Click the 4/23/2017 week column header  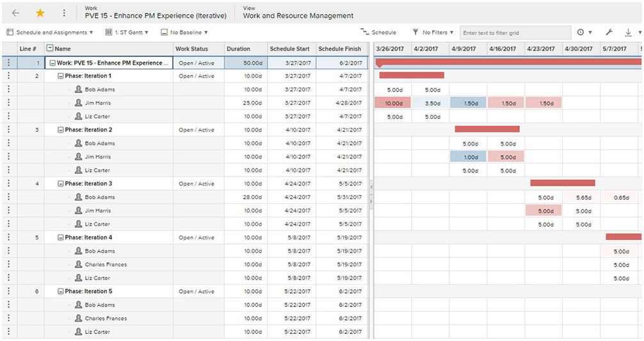pyautogui.click(x=543, y=49)
